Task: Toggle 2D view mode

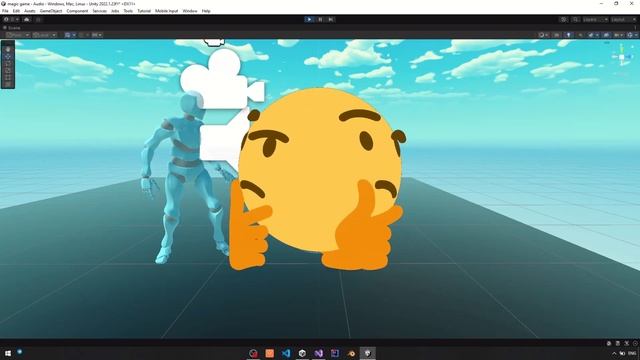Action: (557, 35)
